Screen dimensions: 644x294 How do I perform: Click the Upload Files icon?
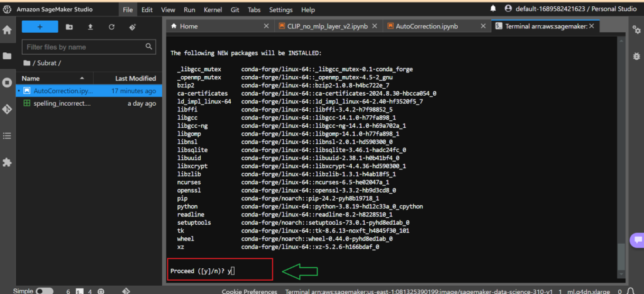90,27
